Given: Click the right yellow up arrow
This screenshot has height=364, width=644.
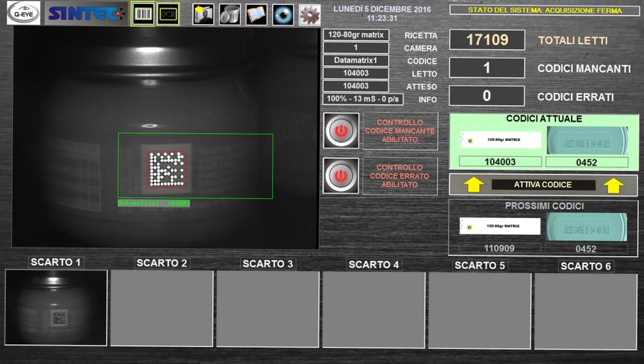Looking at the screenshot, I should click(614, 185).
